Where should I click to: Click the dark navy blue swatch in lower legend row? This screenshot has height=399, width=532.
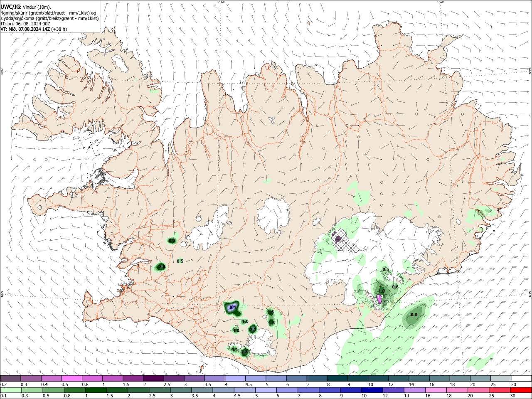coord(372,390)
